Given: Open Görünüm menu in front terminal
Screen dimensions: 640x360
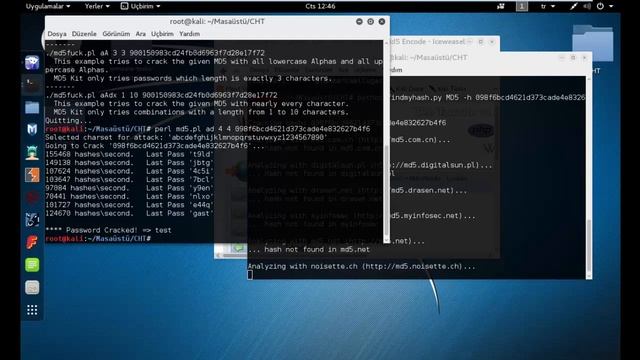Looking at the screenshot, I should (116, 34).
